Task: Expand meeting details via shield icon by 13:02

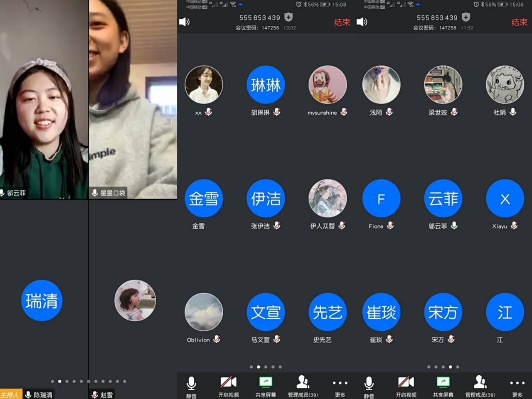Action: click(x=288, y=17)
